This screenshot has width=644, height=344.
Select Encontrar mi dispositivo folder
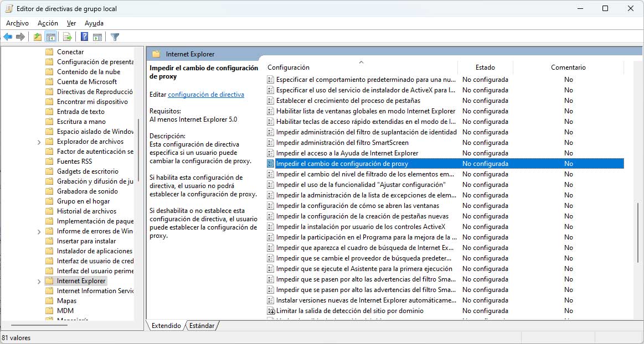tap(92, 102)
